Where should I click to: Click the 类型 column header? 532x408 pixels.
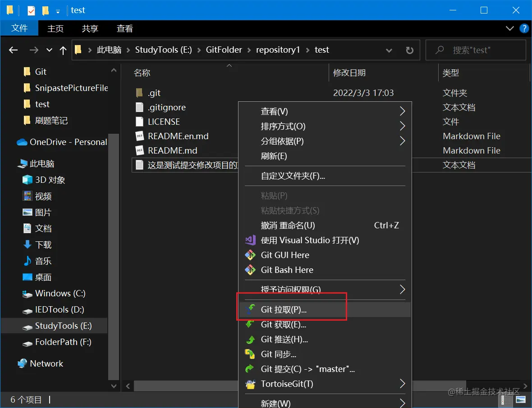[x=484, y=73]
